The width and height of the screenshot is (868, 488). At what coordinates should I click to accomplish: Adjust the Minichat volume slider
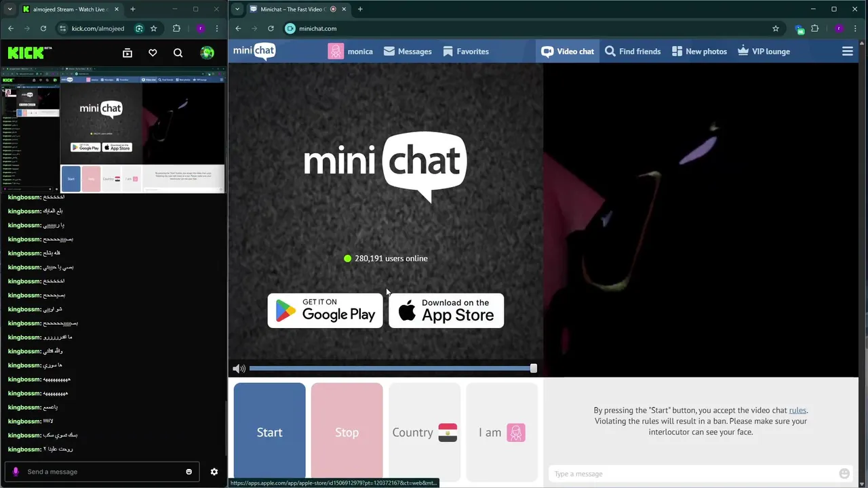pos(393,368)
